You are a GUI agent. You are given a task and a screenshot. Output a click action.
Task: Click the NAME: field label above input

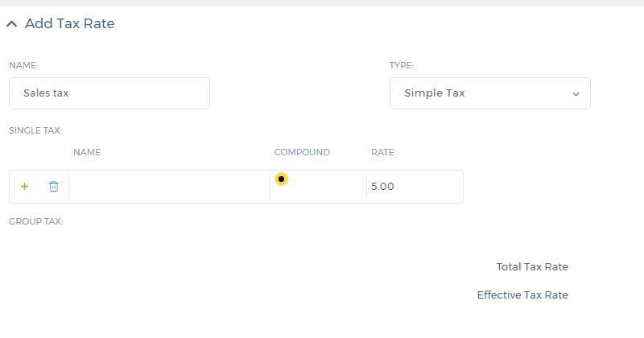point(23,65)
